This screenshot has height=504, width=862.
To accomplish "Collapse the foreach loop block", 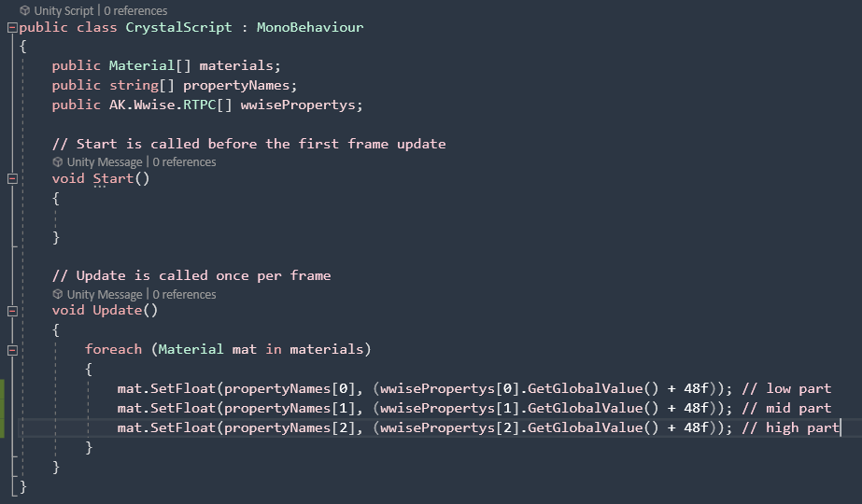I will [x=12, y=350].
